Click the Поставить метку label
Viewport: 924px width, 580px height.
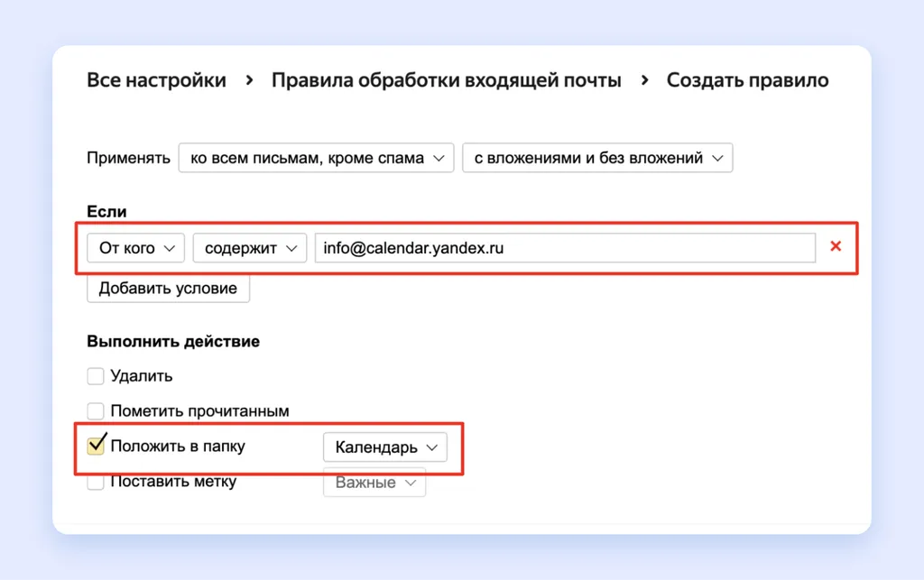(173, 481)
